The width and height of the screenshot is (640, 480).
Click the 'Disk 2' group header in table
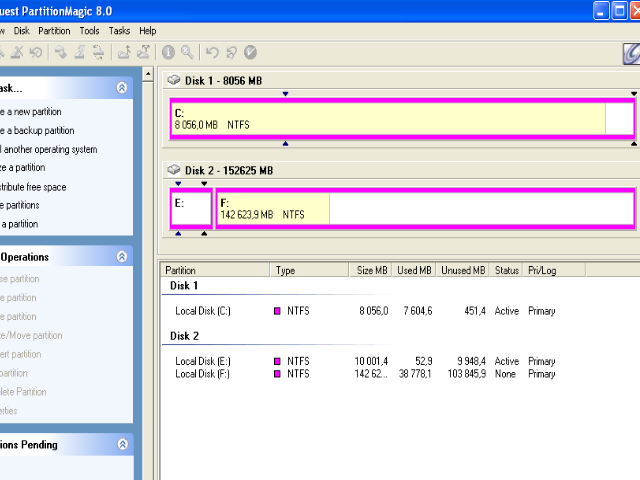(x=184, y=336)
